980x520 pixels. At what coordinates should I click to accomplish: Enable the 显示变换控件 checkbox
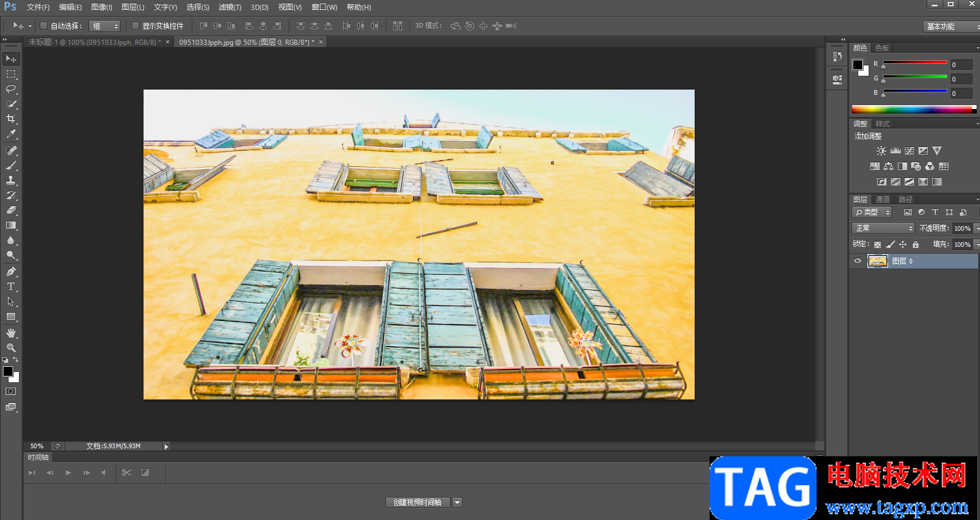[x=135, y=26]
